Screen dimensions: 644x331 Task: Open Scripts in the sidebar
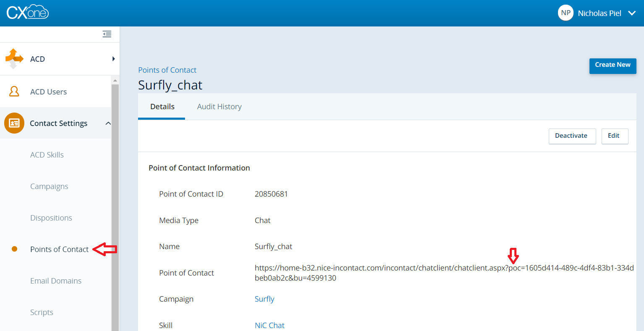coord(42,312)
